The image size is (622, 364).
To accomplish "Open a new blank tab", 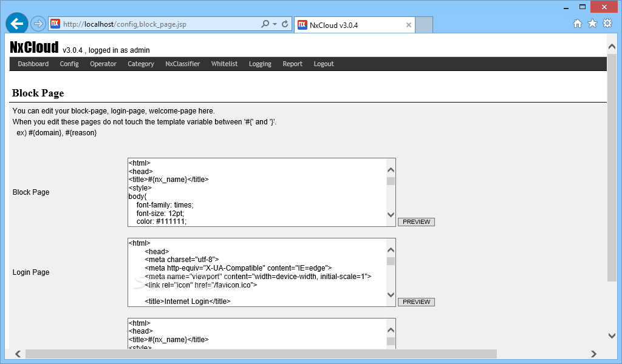I will click(x=424, y=25).
